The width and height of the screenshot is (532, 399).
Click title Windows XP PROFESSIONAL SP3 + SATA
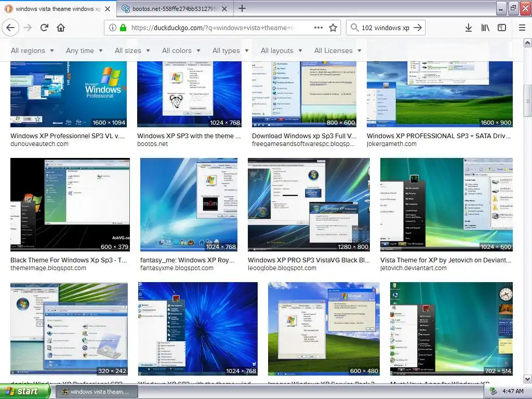point(438,136)
